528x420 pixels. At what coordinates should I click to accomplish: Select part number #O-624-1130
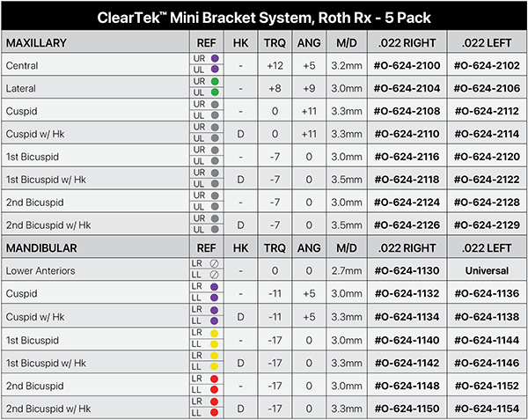click(407, 271)
